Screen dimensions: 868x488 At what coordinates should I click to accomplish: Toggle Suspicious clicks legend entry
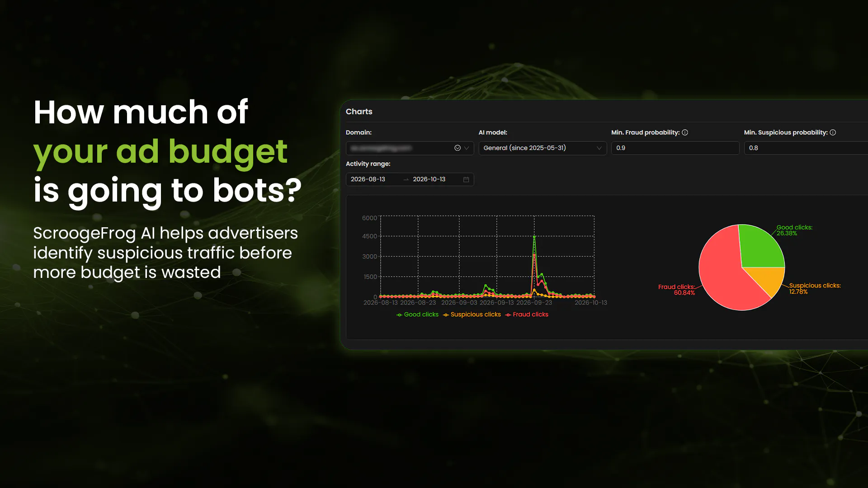click(x=472, y=314)
